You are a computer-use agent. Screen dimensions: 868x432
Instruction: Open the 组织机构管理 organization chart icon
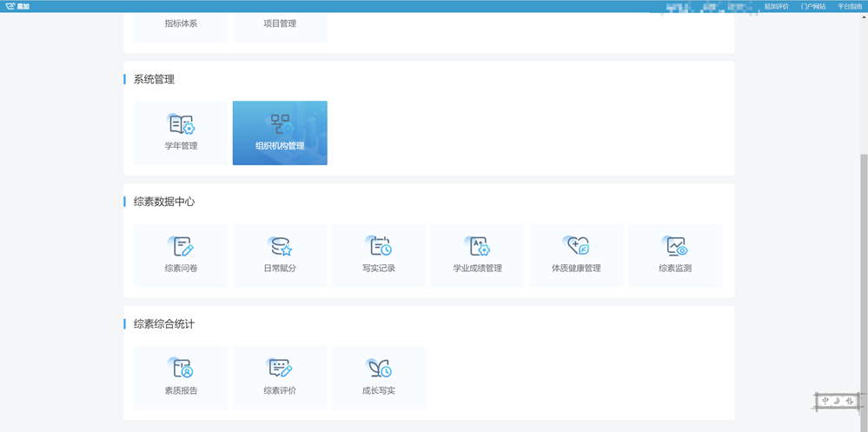tap(280, 124)
